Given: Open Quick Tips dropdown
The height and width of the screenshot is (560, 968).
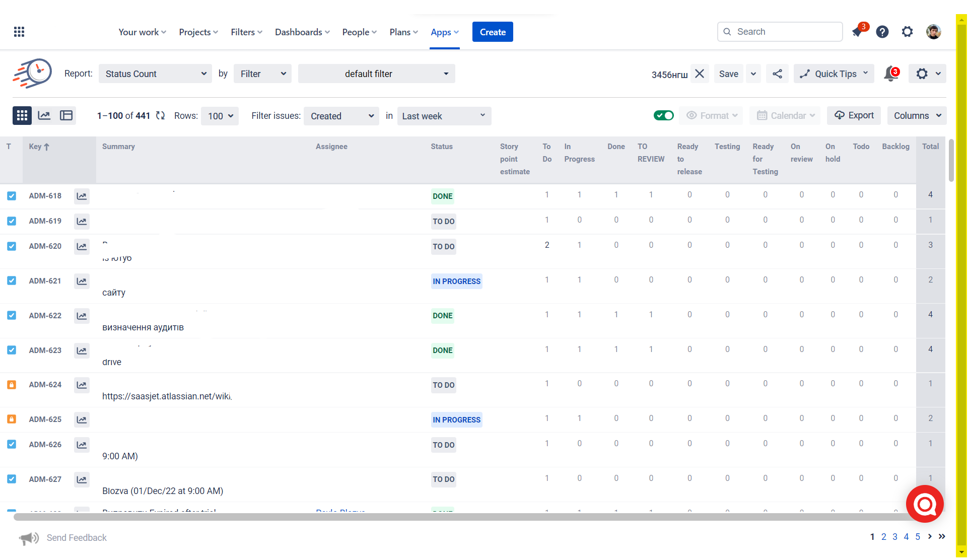Looking at the screenshot, I should [x=834, y=74].
